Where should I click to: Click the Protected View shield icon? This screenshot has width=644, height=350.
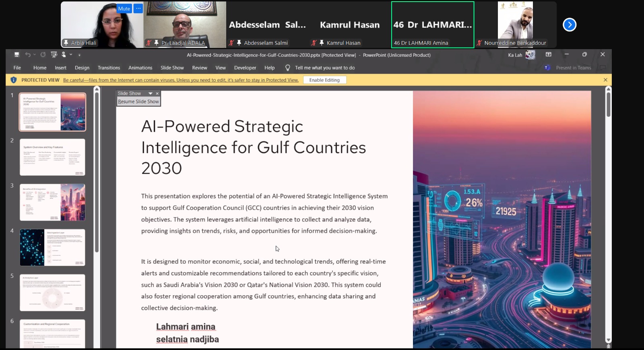click(14, 80)
